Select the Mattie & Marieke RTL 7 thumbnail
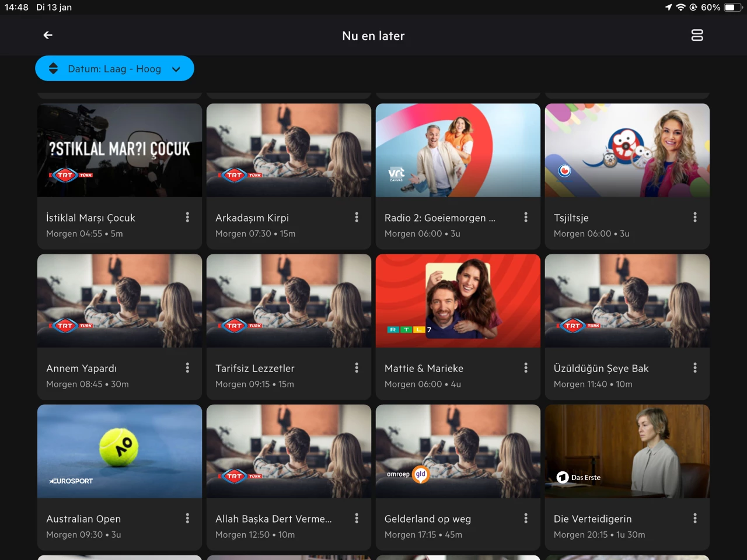 coord(458,301)
